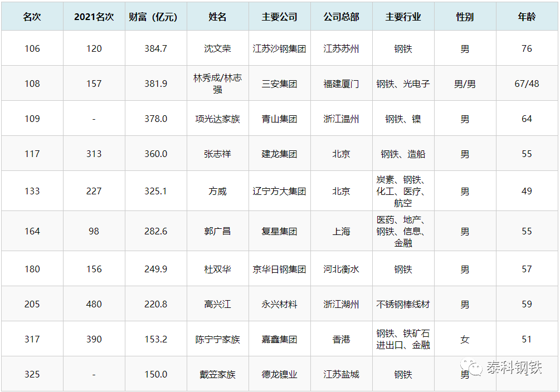This screenshot has height=392, width=560.
Task: Select the wealth value 360.0
Action: (x=155, y=154)
